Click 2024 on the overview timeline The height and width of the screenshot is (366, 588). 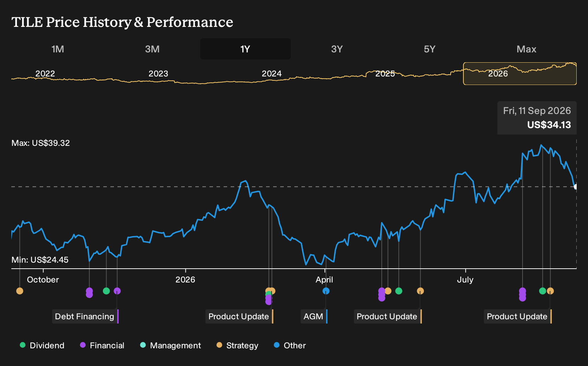tap(272, 74)
